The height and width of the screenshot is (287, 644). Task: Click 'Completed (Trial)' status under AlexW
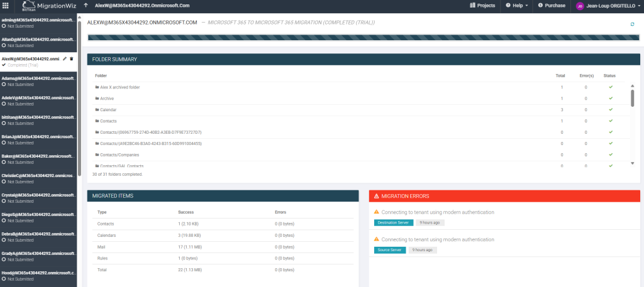click(x=23, y=65)
